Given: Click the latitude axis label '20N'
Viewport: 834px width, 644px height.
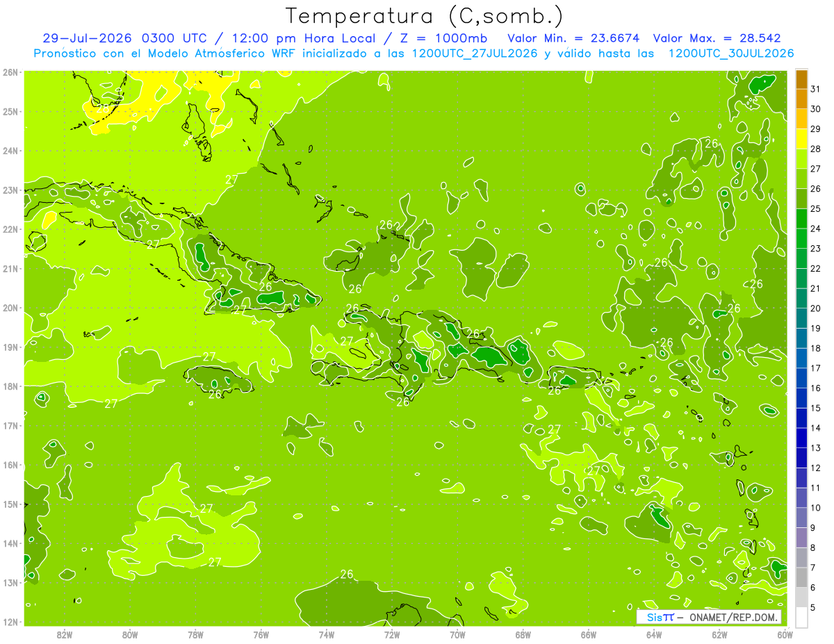Looking at the screenshot, I should (10, 308).
